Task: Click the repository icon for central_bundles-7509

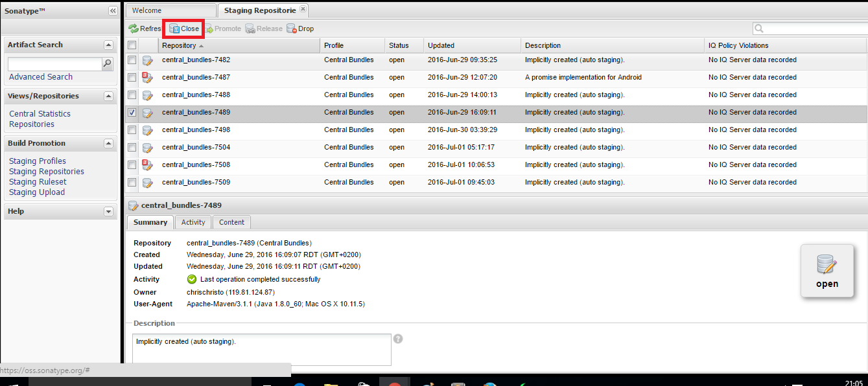Action: (x=147, y=183)
